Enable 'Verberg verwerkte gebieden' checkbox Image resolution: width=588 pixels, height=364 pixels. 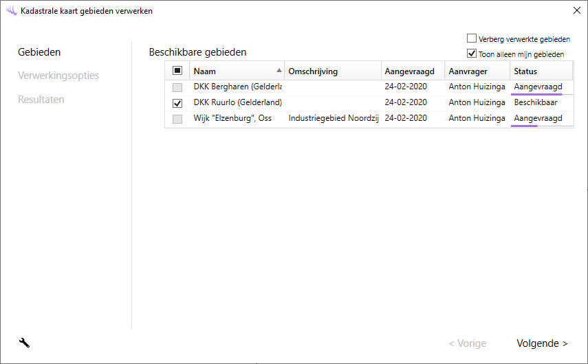(x=472, y=39)
